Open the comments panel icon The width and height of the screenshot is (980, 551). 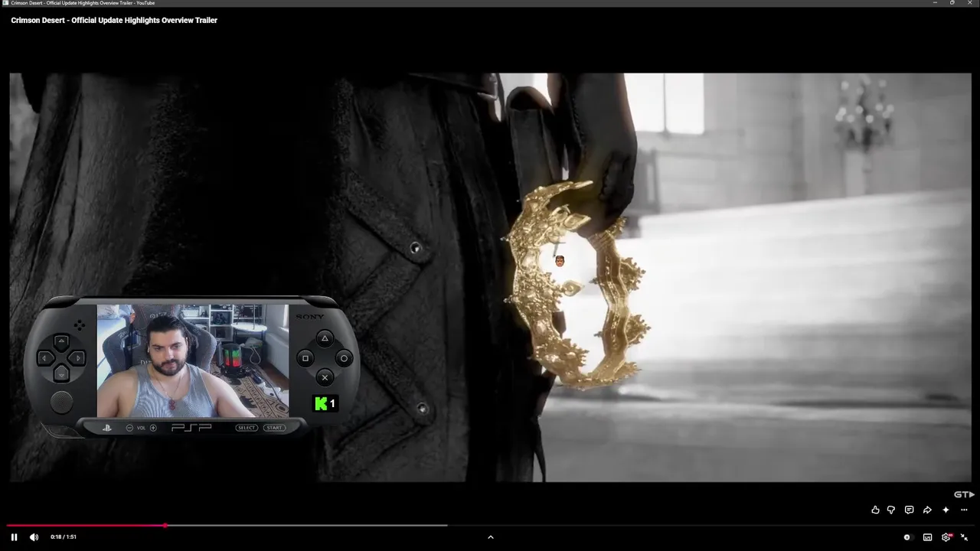(909, 510)
